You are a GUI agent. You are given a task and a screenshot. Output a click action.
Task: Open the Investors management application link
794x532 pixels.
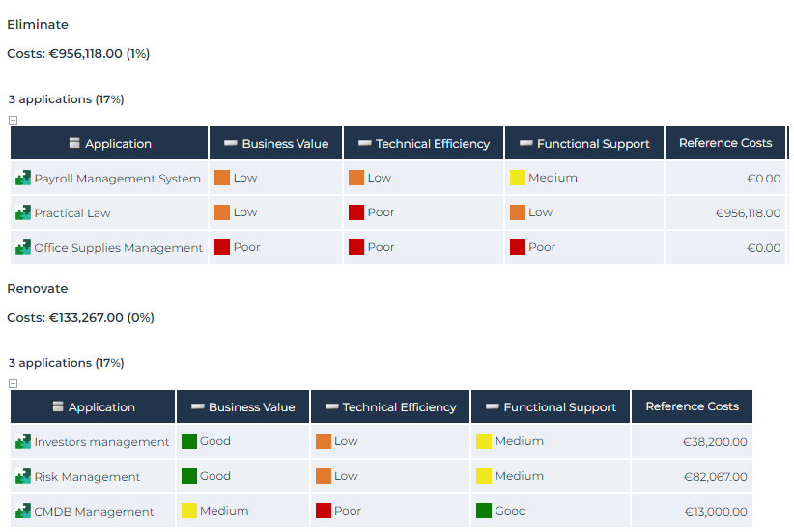101,442
